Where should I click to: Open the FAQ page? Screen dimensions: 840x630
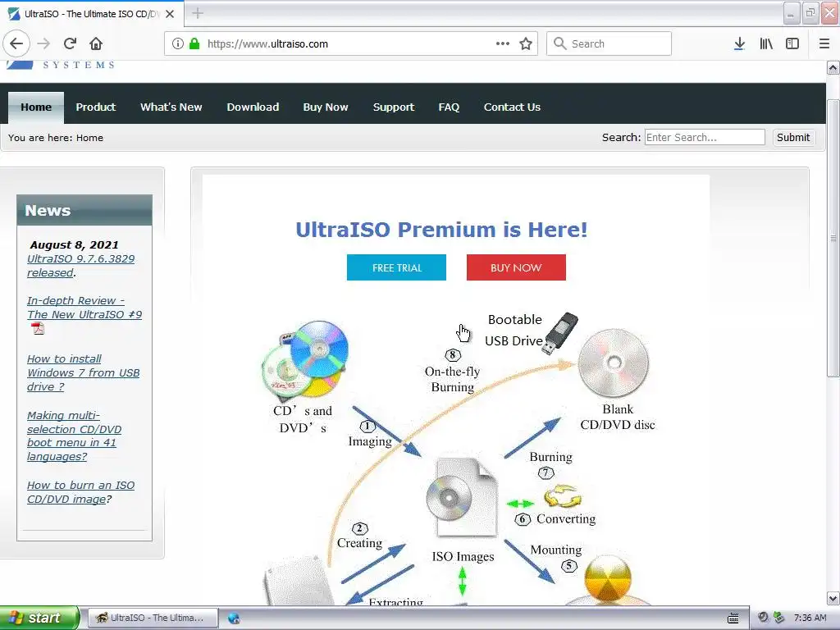pos(449,107)
